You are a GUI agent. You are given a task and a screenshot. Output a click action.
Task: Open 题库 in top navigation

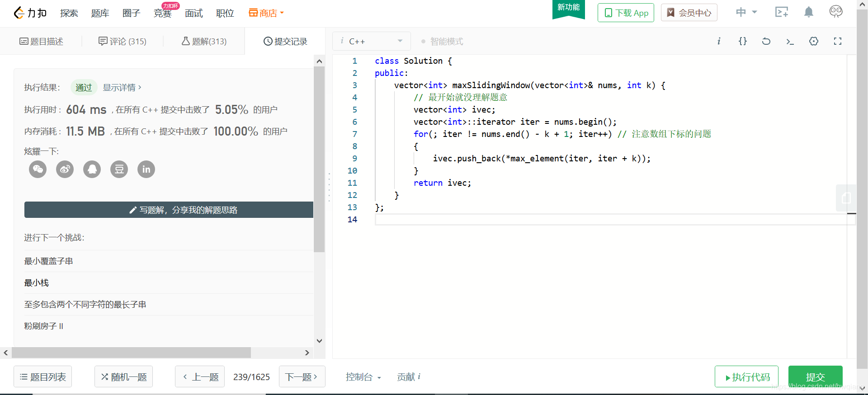pos(100,13)
